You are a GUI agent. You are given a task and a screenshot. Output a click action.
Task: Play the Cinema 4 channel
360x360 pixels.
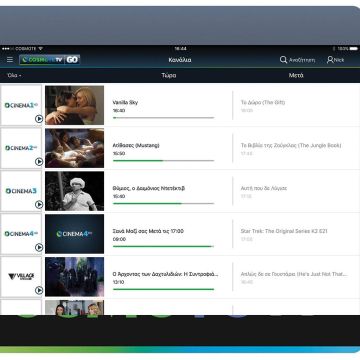(39, 247)
